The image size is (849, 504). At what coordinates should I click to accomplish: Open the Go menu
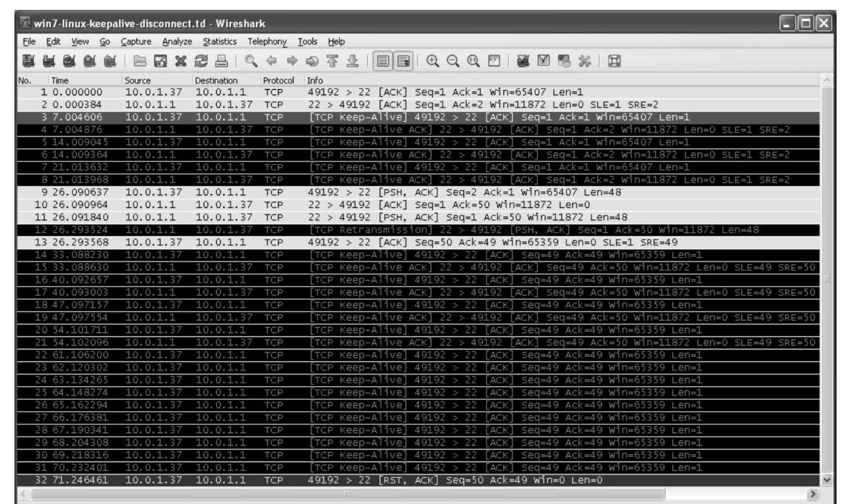104,42
